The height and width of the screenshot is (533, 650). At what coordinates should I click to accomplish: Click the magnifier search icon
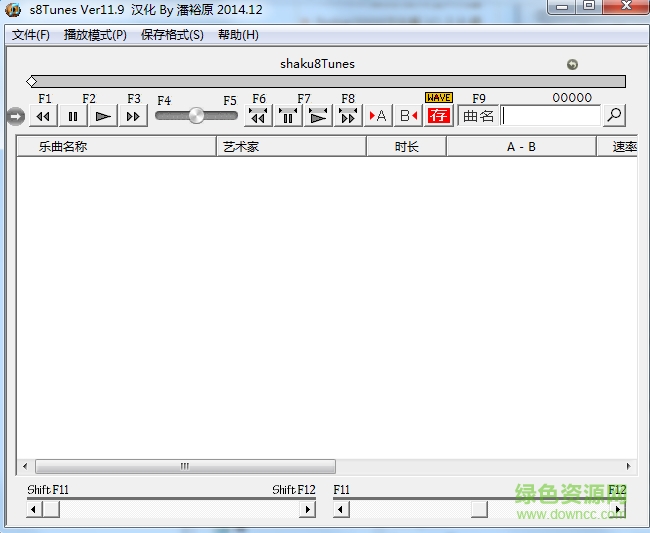click(614, 116)
